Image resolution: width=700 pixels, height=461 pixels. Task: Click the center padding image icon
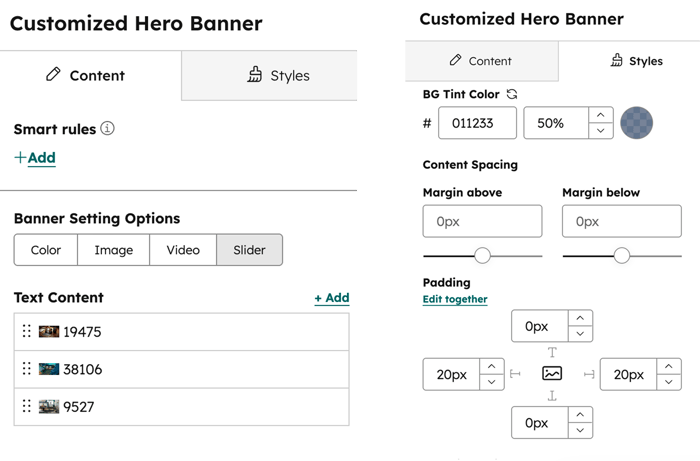coord(552,374)
